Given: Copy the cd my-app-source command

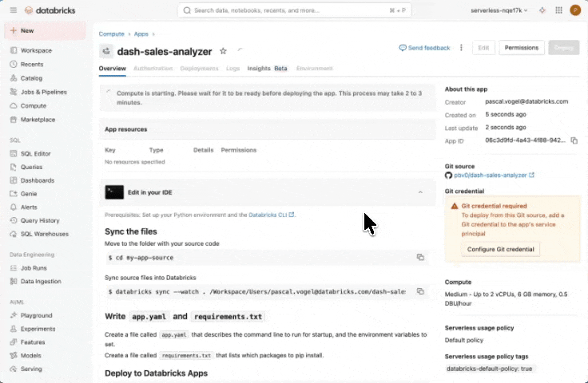Looking at the screenshot, I should coord(420,258).
